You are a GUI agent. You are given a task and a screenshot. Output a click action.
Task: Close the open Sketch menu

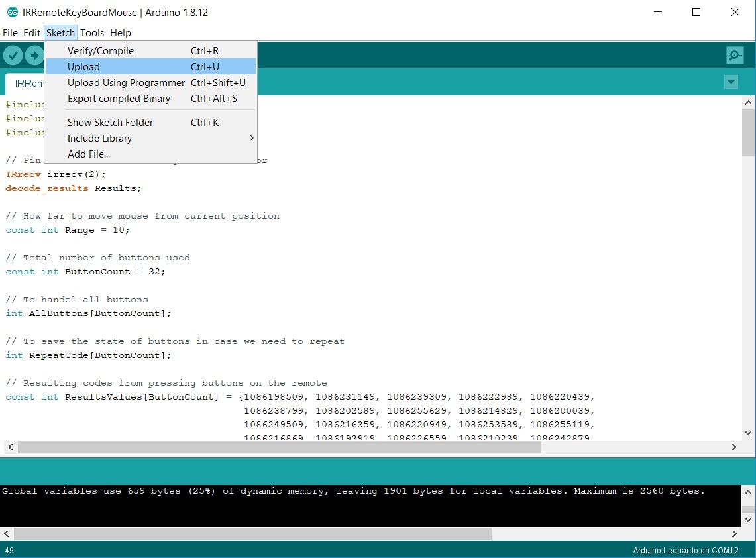(60, 32)
